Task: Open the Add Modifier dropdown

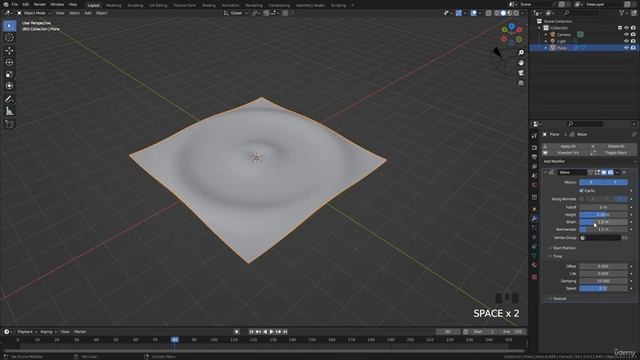Action: (589, 162)
